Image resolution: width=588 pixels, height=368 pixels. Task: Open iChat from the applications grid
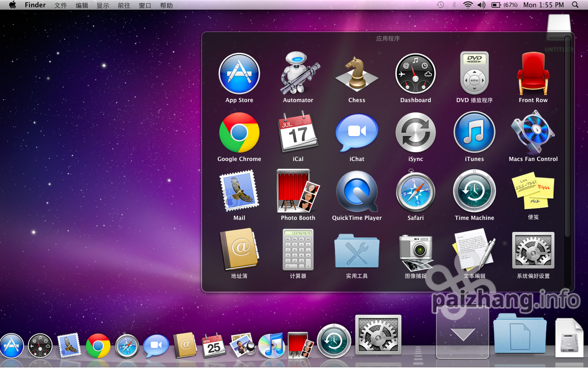(357, 132)
